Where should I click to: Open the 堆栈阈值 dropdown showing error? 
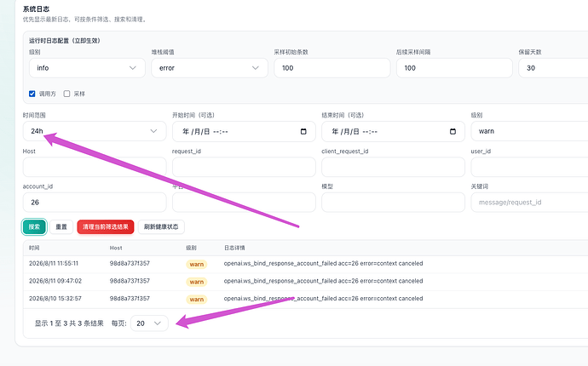pyautogui.click(x=210, y=68)
